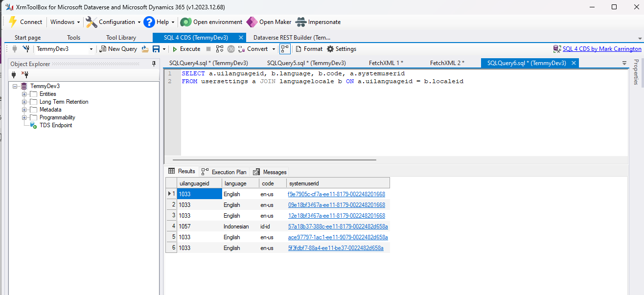Open the Help menu
The width and height of the screenshot is (644, 295).
160,22
